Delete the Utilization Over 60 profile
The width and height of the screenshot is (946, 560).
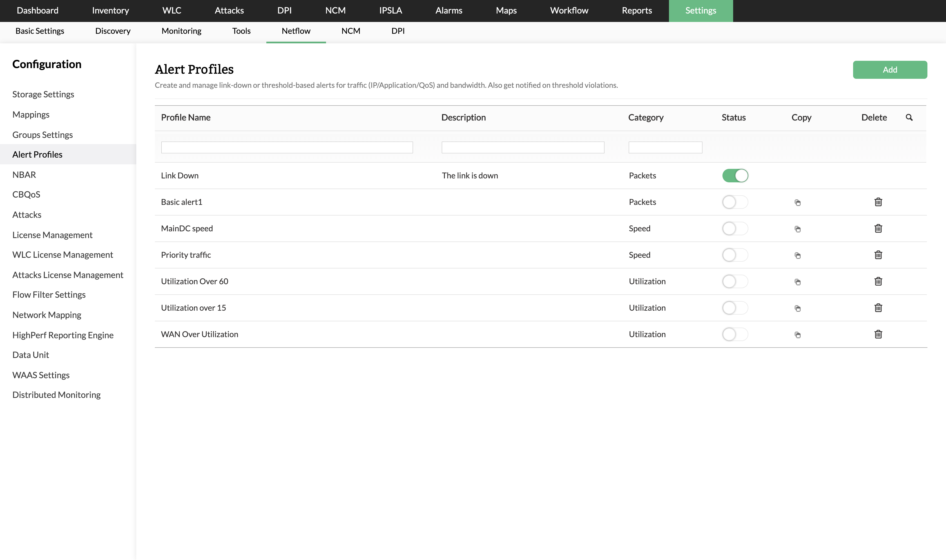(878, 281)
